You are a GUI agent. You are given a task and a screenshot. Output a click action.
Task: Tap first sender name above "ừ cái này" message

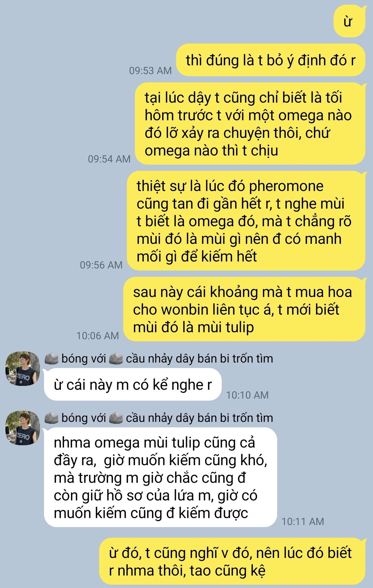159,359
